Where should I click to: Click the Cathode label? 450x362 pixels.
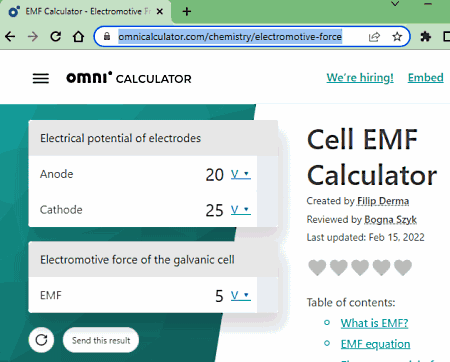(61, 210)
